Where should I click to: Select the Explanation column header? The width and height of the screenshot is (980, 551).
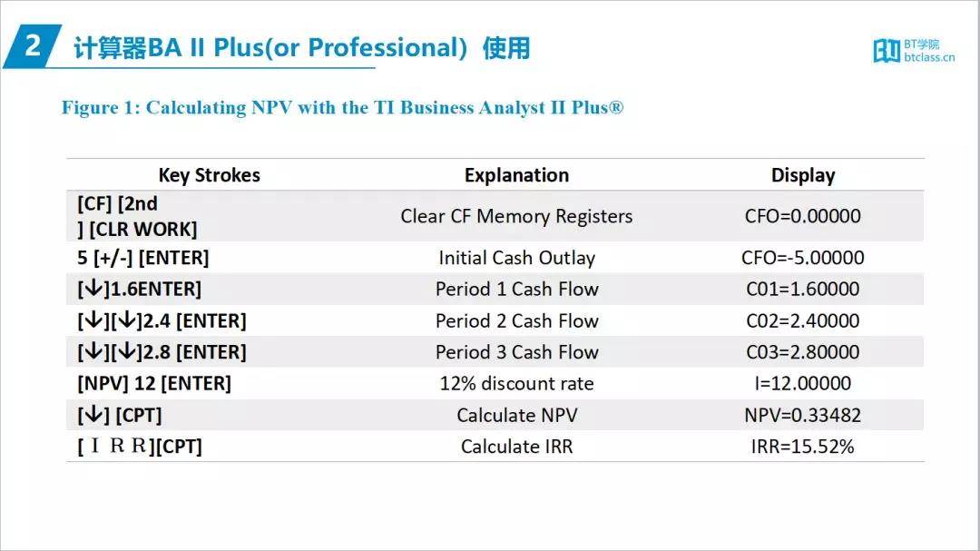(517, 175)
